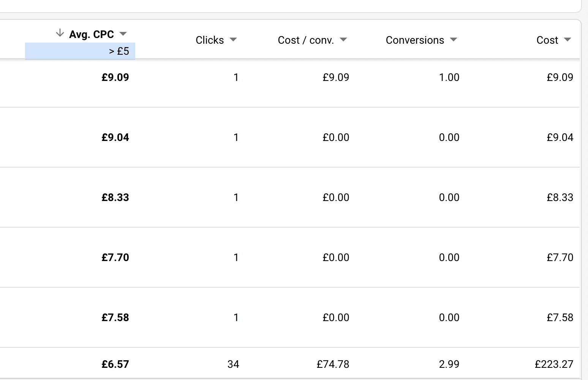Click the Cost column header
Viewport: 588px width, 380px height.
coord(547,40)
